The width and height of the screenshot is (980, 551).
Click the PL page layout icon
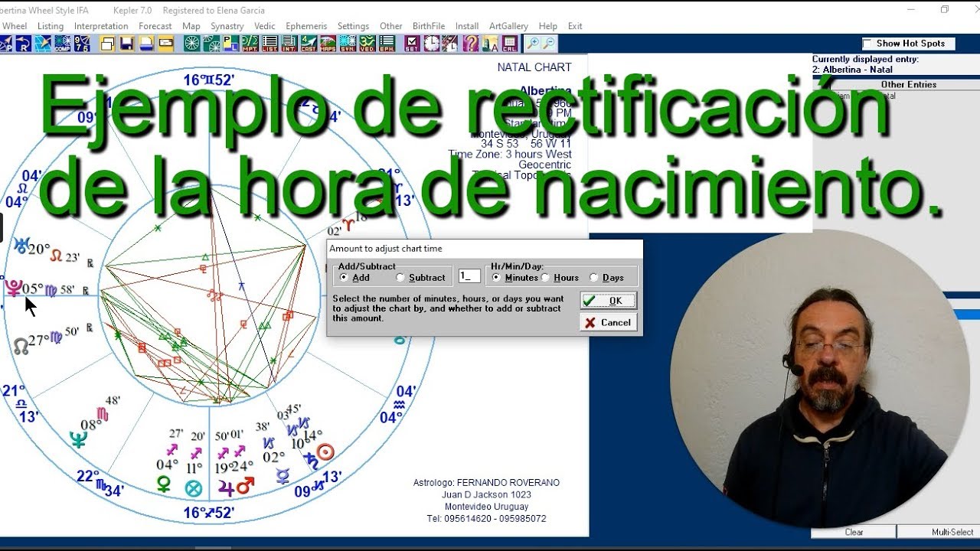coord(230,43)
